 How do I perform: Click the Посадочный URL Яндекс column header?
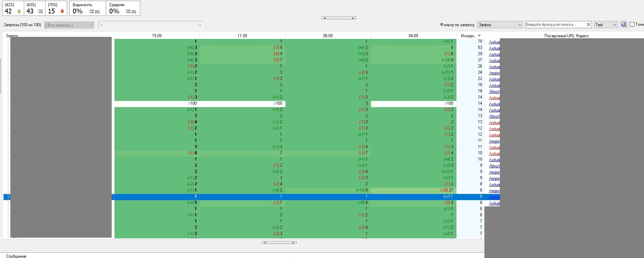coord(566,35)
